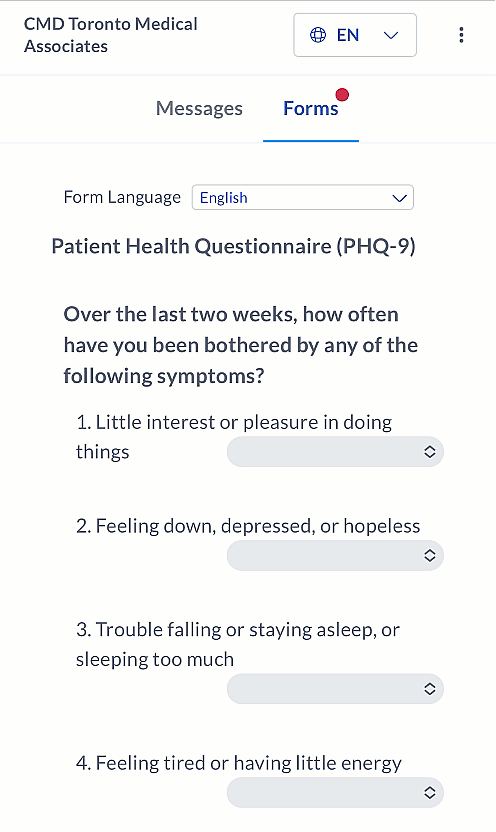Click the Patient Health Questionnaire (PHQ-9) heading
Viewport: 496px width, 832px height.
point(233,247)
